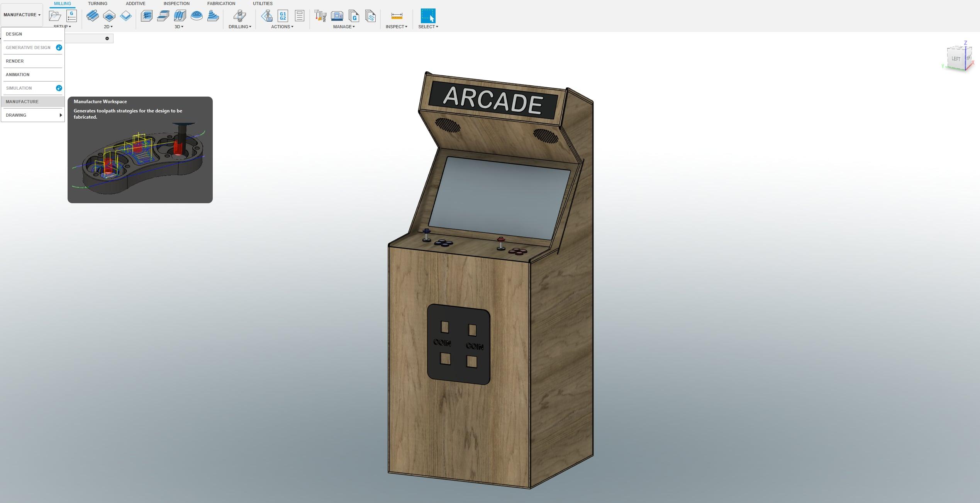Viewport: 980px width, 503px height.
Task: Switch to the MILLING tab
Action: pyautogui.click(x=63, y=3)
